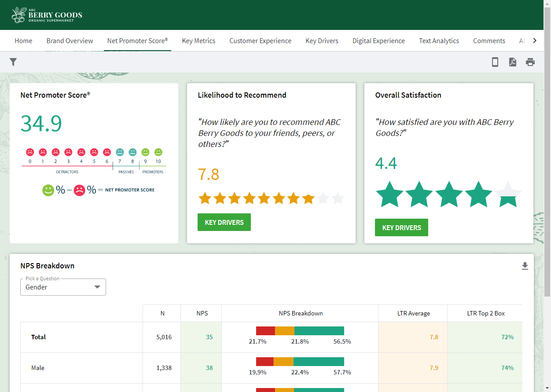Click the NPS Breakdown column header
This screenshot has height=392, width=551.
coord(301,313)
